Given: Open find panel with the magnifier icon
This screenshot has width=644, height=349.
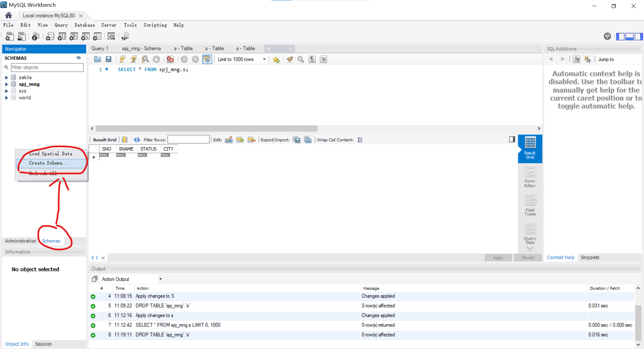Looking at the screenshot, I should 301,60.
